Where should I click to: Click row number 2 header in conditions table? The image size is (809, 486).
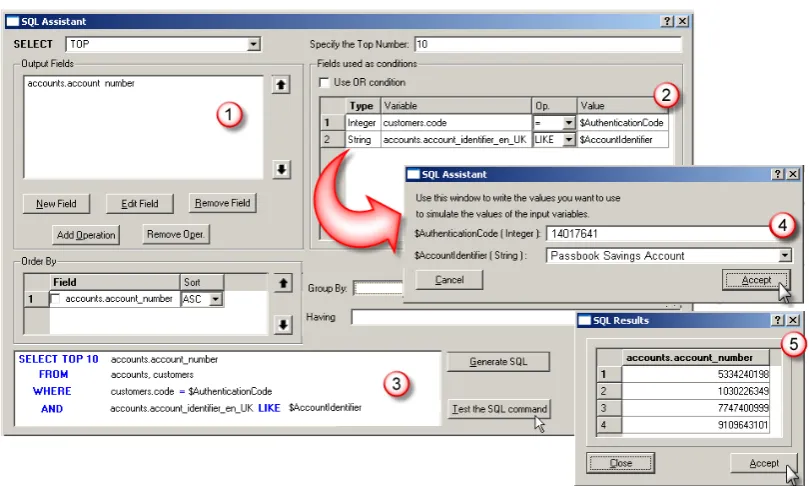(x=332, y=140)
